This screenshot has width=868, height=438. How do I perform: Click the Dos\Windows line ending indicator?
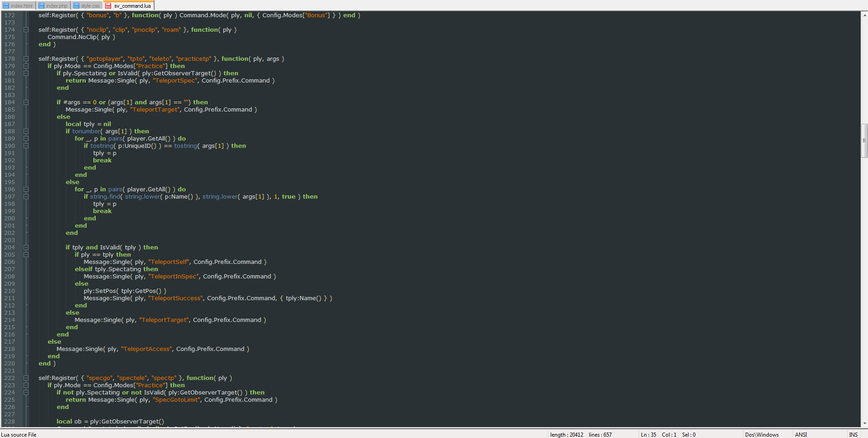[761, 434]
